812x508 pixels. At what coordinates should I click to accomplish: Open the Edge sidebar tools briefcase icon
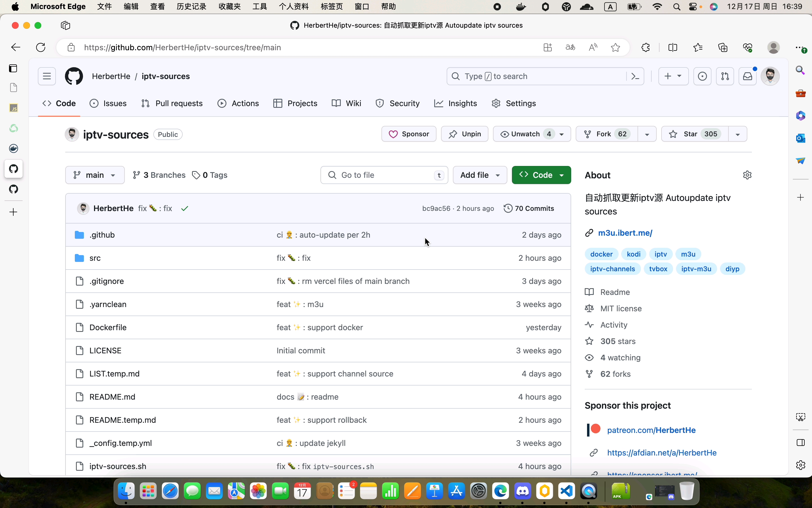pyautogui.click(x=801, y=93)
